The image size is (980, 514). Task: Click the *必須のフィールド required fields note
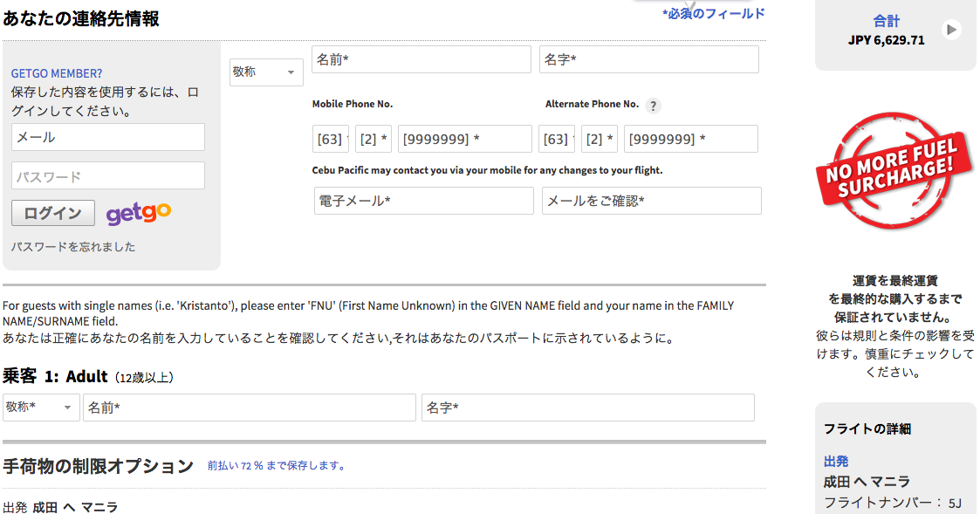714,14
